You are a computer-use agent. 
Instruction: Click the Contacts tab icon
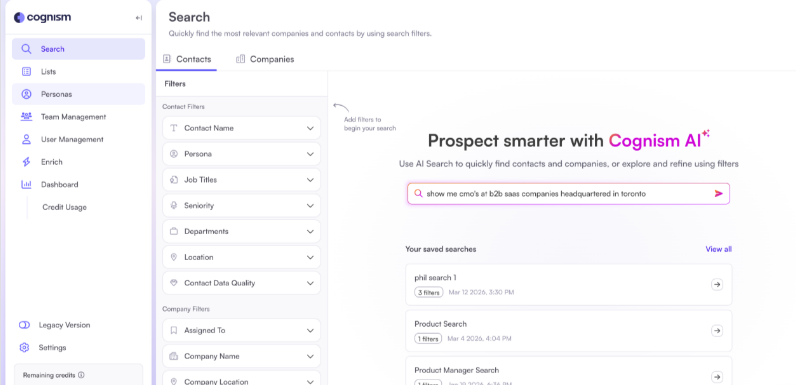point(167,59)
